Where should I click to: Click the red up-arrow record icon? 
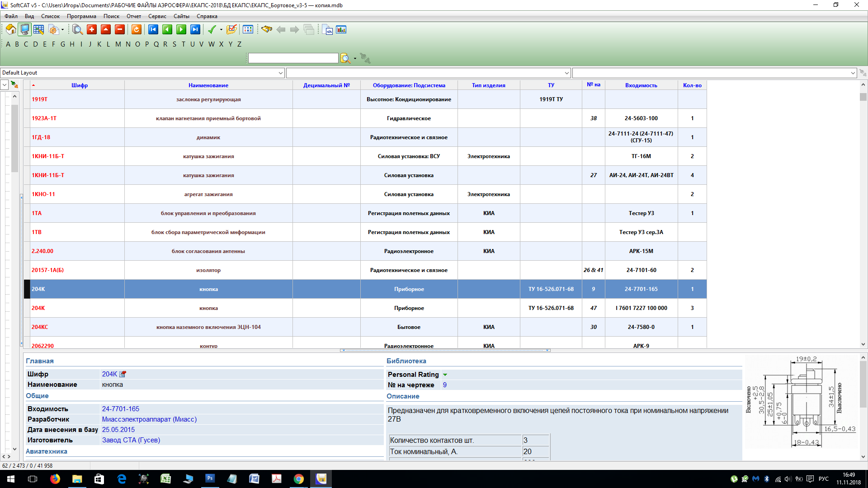[x=106, y=29]
